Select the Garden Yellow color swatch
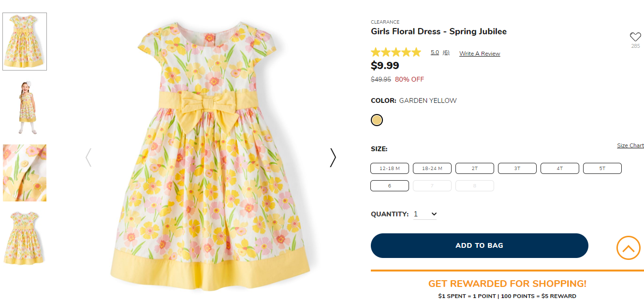The width and height of the screenshot is (644, 300). [x=377, y=120]
